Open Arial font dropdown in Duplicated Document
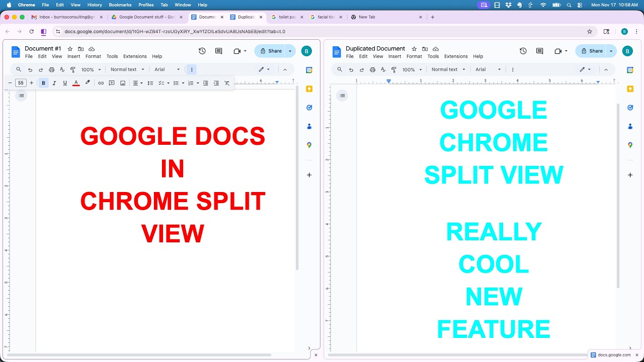 [x=488, y=69]
